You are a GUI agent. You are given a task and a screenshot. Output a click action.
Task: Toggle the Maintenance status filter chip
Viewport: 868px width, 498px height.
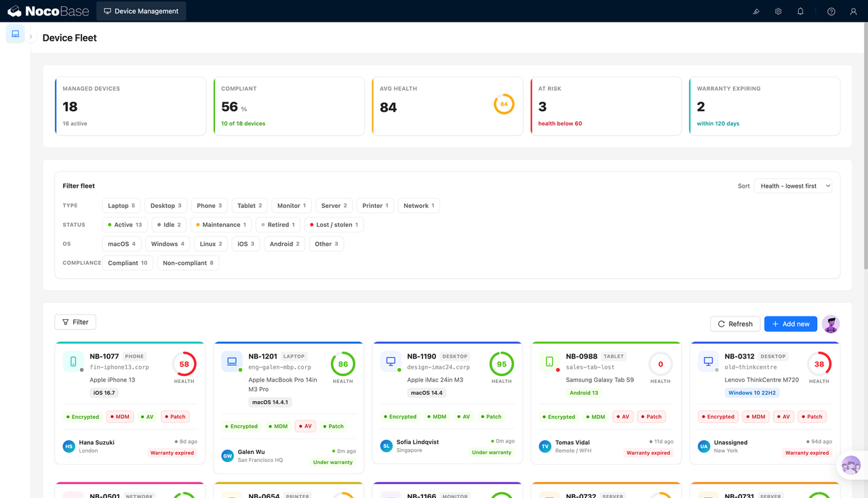pyautogui.click(x=220, y=224)
